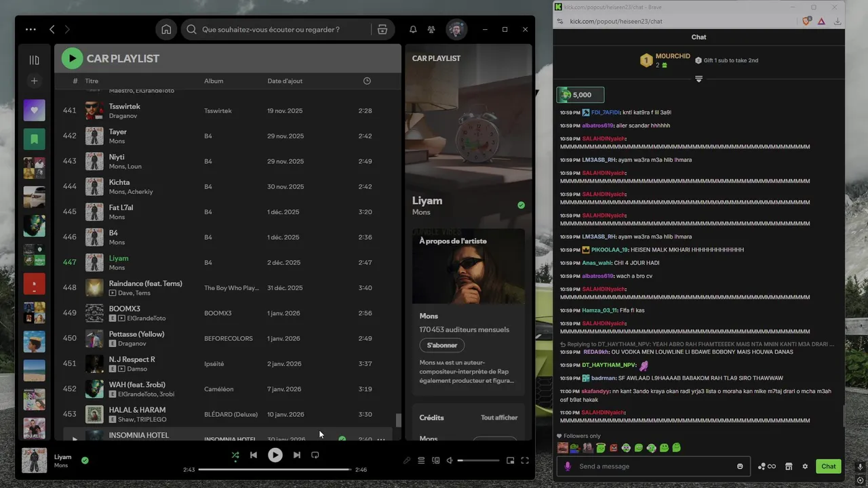Toggle the lyrics microphone icon
This screenshot has height=488, width=868.
click(407, 461)
